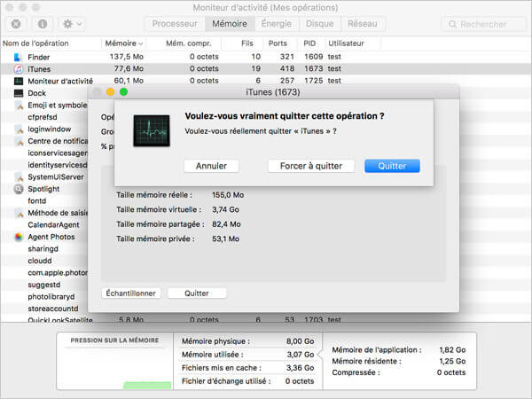This screenshot has width=532, height=399.
Task: Sort by Nom de l'opération column
Action: [x=51, y=43]
